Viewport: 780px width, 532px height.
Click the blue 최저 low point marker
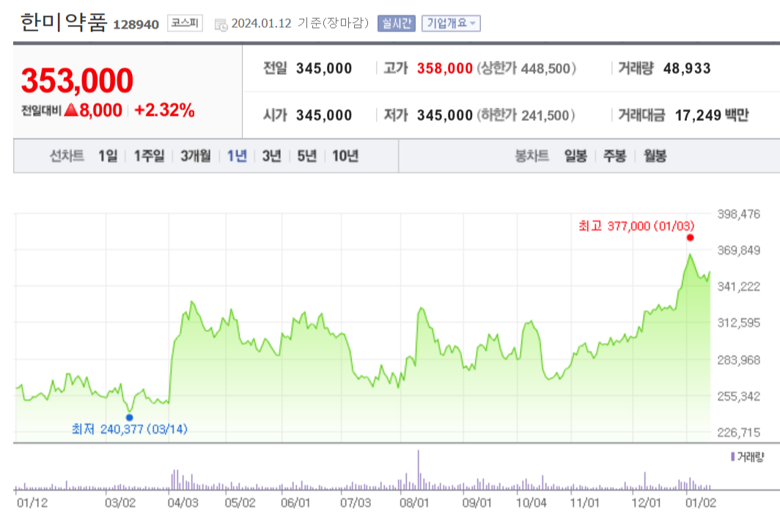[x=129, y=417]
